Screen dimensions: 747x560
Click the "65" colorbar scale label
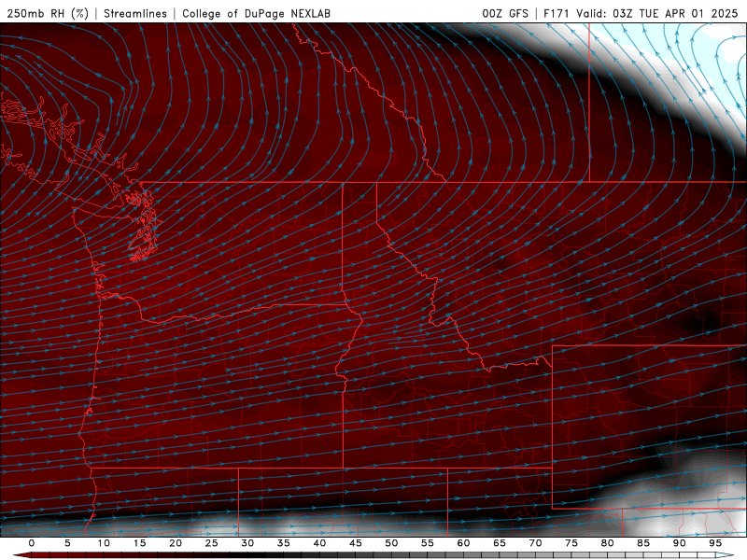pos(500,543)
